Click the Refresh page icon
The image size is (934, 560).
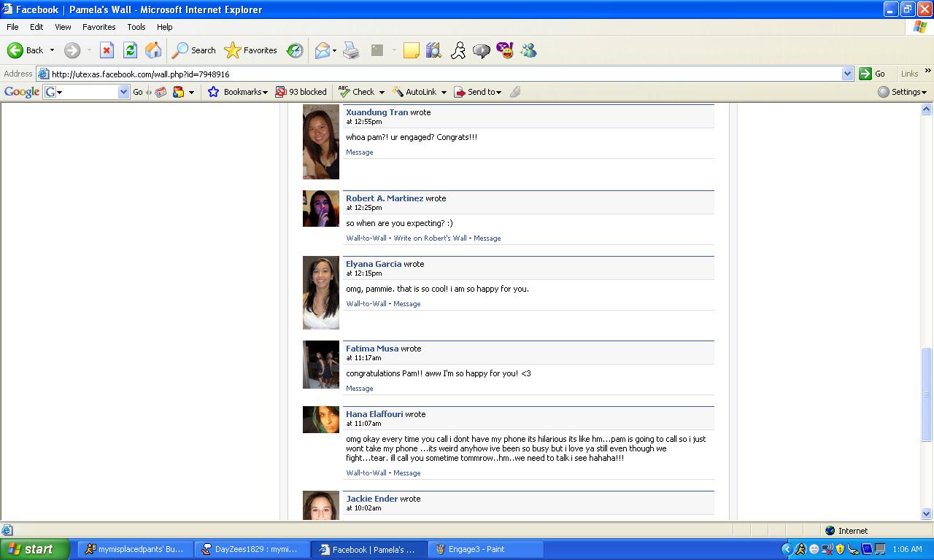tap(130, 50)
